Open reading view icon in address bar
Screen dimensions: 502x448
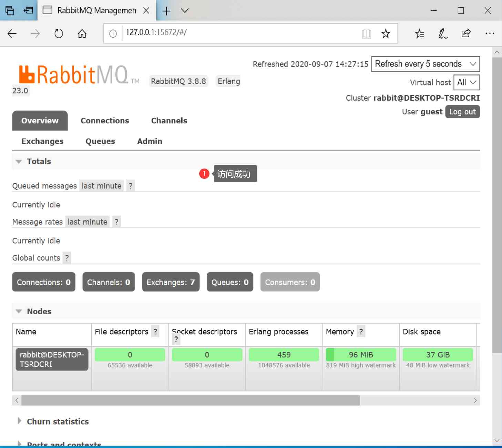pos(367,33)
